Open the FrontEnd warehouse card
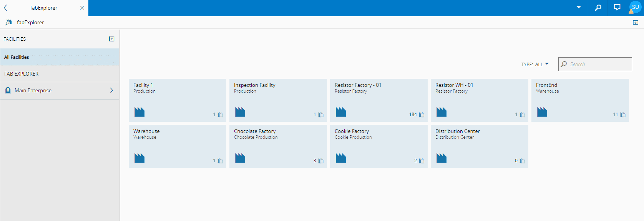Screen dimensions: 644x221 pyautogui.click(x=580, y=100)
